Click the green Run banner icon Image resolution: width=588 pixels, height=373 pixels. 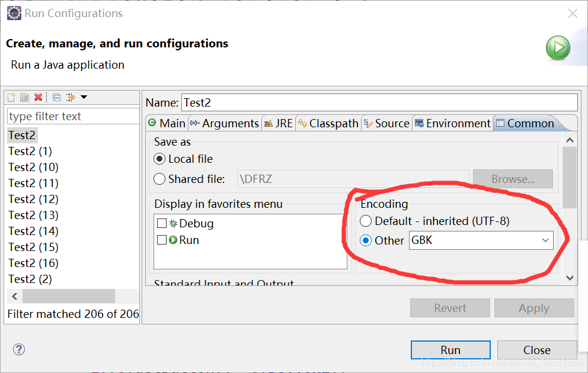tap(558, 48)
